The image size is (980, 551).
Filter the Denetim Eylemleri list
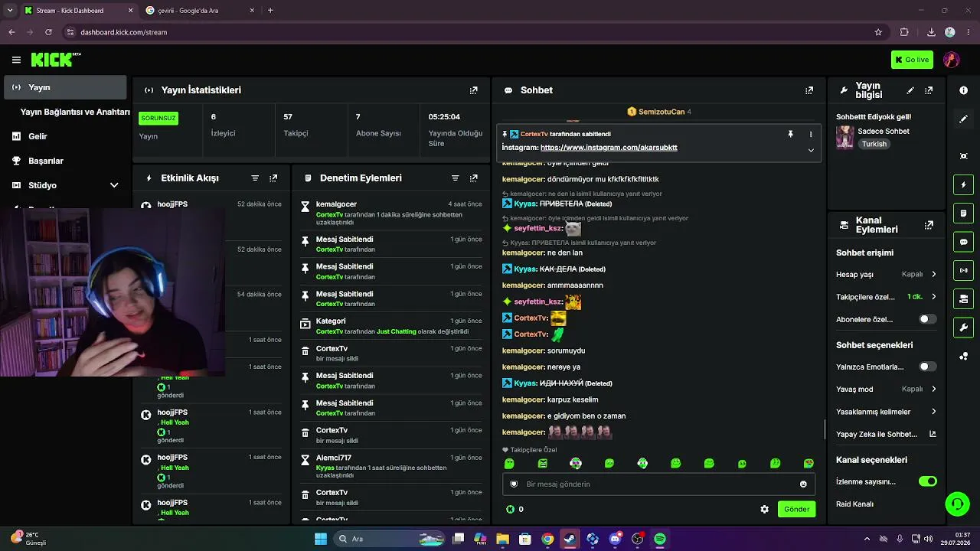(x=455, y=178)
